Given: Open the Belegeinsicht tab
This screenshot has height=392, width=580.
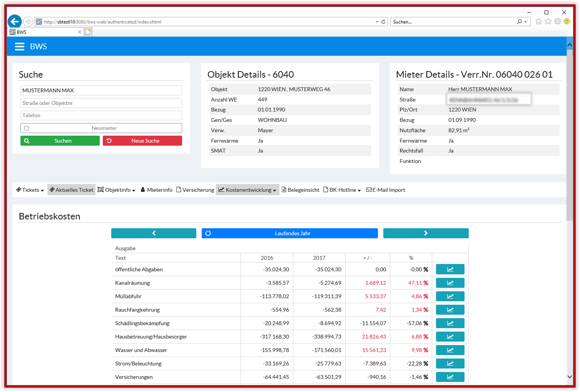Looking at the screenshot, I should click(x=300, y=190).
